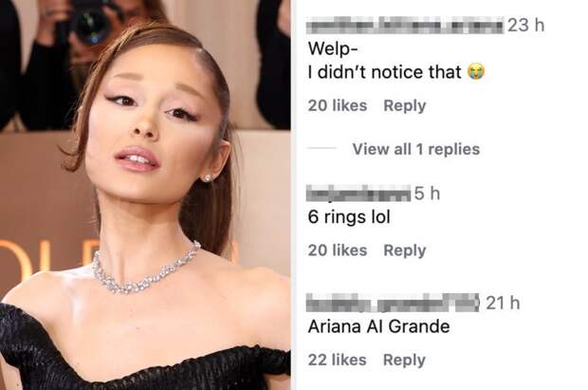Image resolution: width=588 pixels, height=390 pixels.
Task: Click Reply under the "Welp-" comment
Action: pos(405,105)
